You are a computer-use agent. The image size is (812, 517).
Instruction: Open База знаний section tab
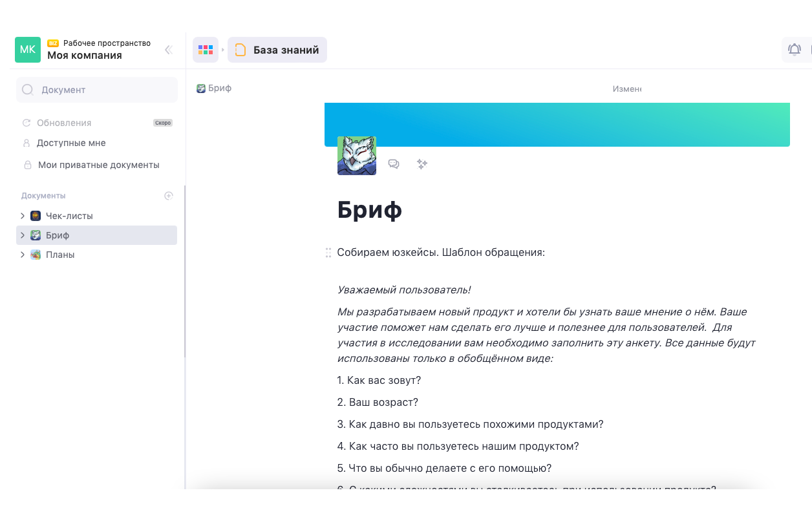277,50
